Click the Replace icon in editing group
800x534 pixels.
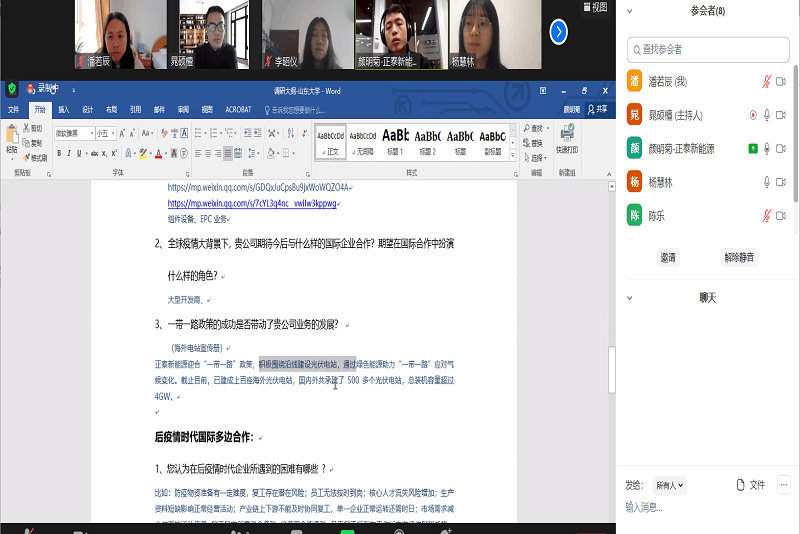click(527, 143)
